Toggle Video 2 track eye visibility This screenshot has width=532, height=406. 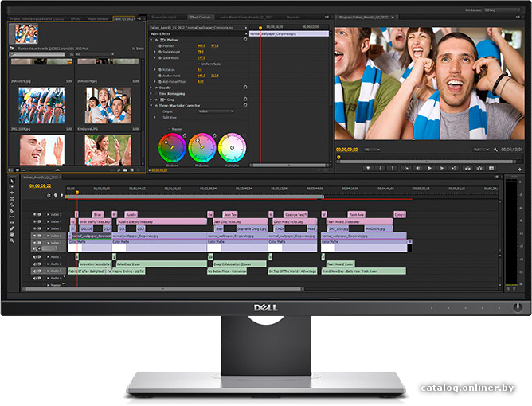34,236
